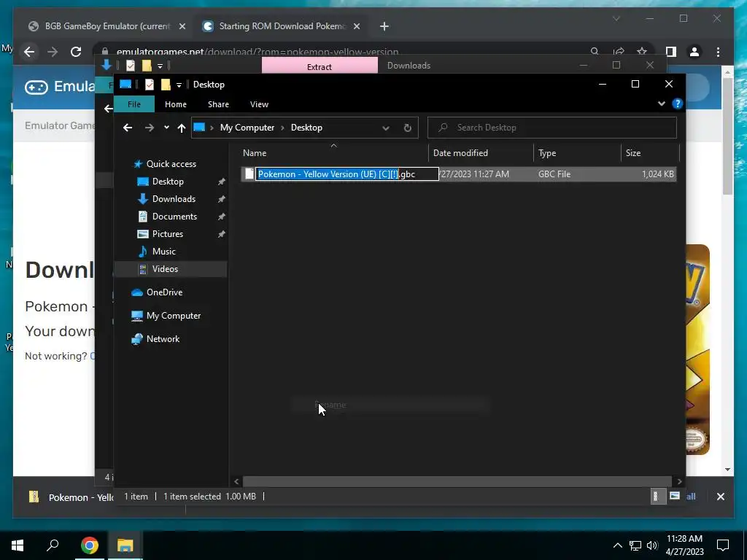The image size is (747, 560).
Task: Click the Forward arrow in the Desktop Explorer window
Action: point(149,128)
